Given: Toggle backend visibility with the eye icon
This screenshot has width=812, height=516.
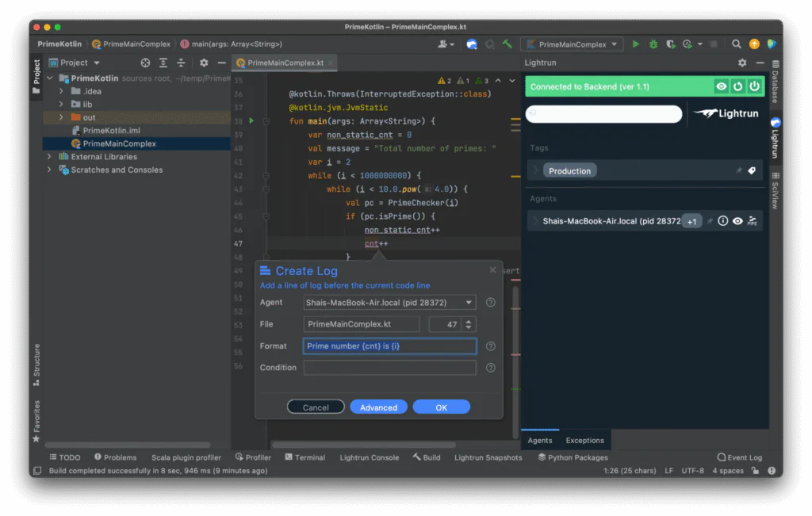Looking at the screenshot, I should [722, 86].
